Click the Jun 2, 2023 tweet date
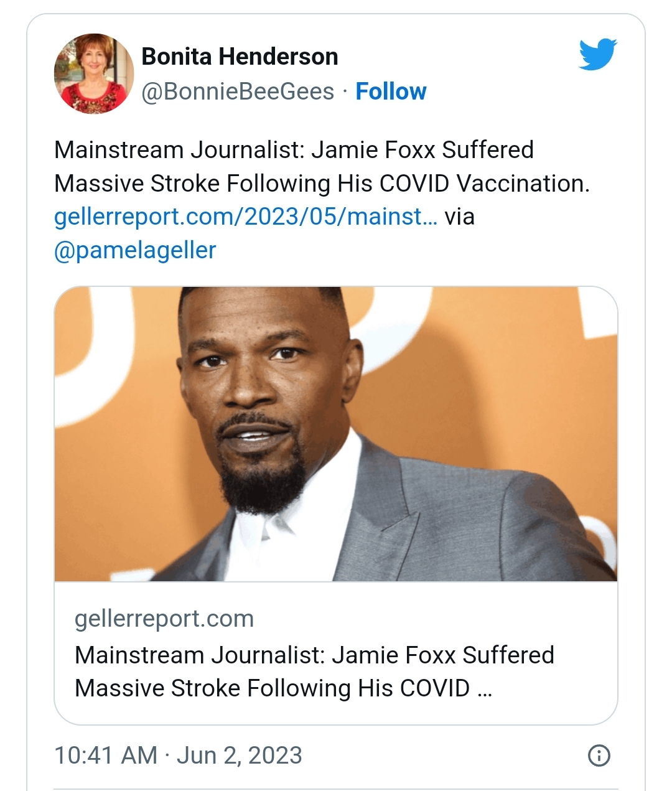The width and height of the screenshot is (672, 791). pos(240,756)
